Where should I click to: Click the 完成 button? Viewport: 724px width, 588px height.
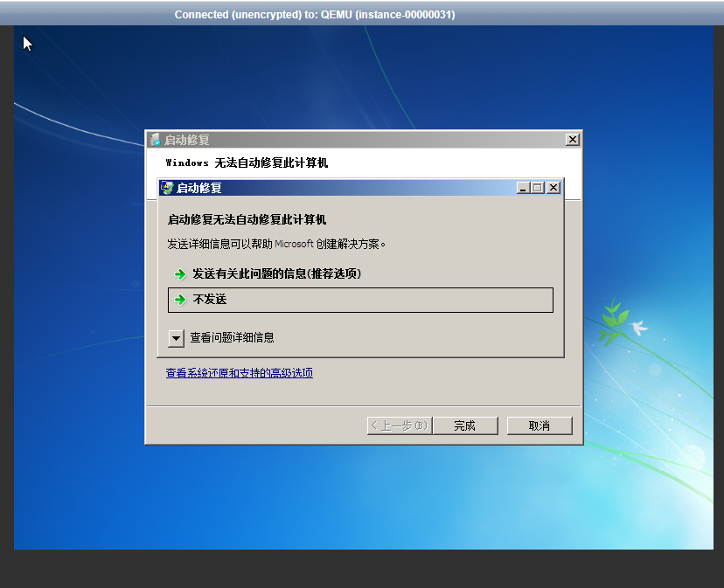point(464,425)
